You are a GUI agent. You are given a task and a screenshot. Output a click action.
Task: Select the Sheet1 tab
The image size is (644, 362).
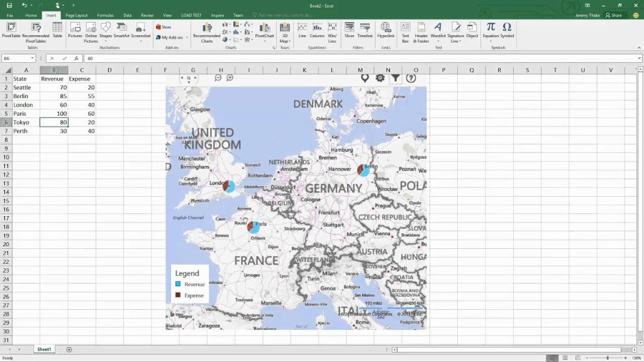(44, 349)
